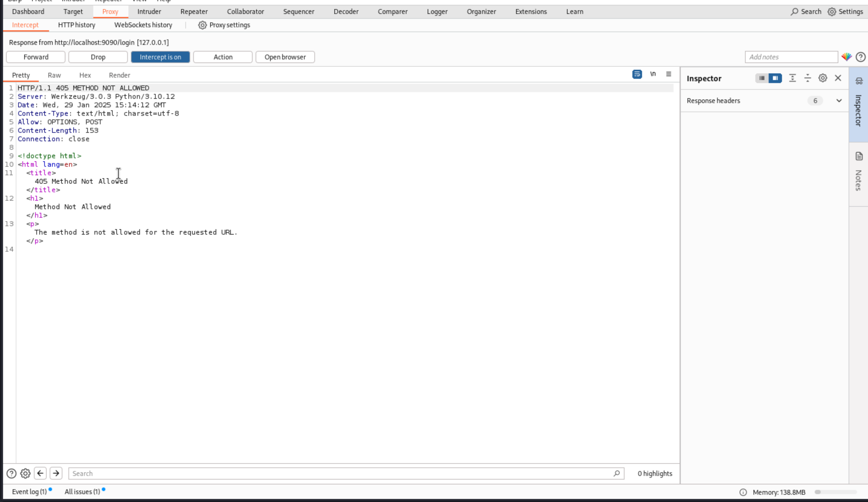Screen dimensions: 868x502
Task: Go to previous search match arrow
Action: click(40, 473)
